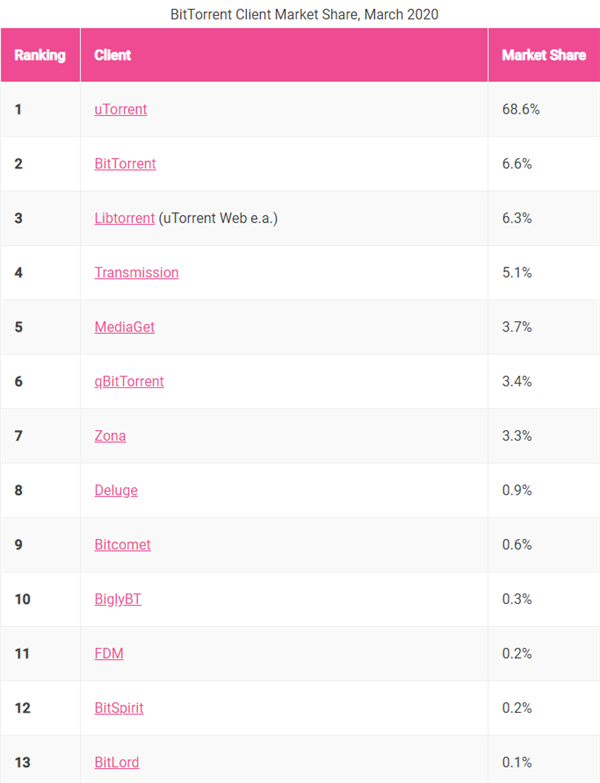This screenshot has width=600, height=783.
Task: Open the qBitTorrent link
Action: 129,382
